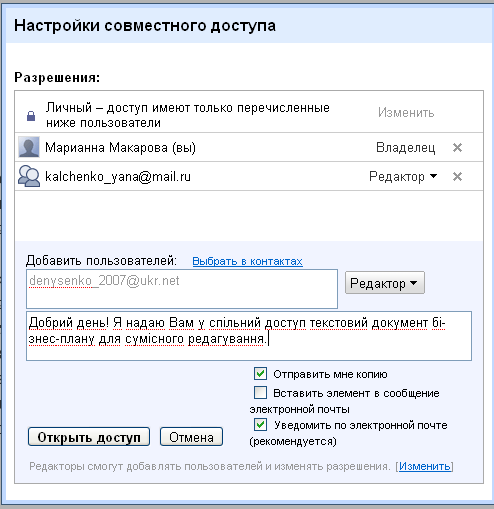Uncheck Отправить мне копию

(260, 373)
